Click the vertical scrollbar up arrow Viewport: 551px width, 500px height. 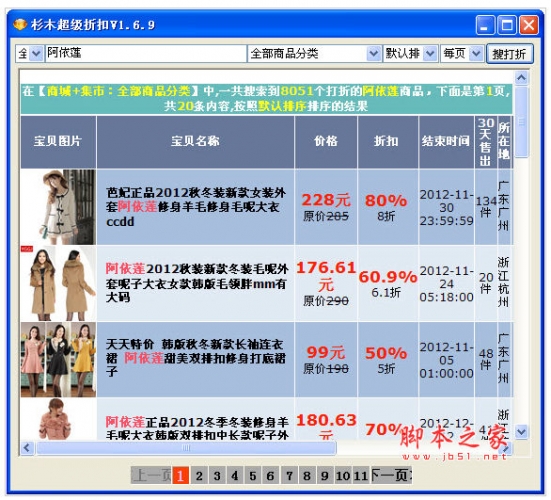pos(521,78)
